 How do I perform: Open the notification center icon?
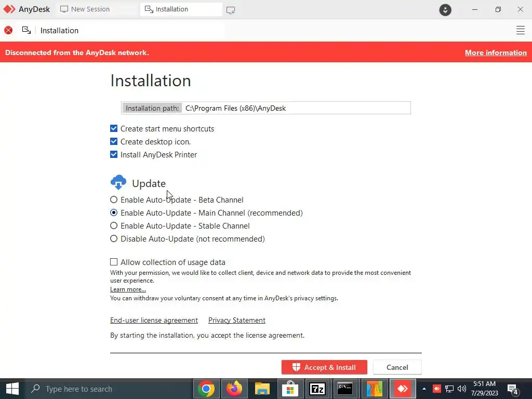(513, 389)
